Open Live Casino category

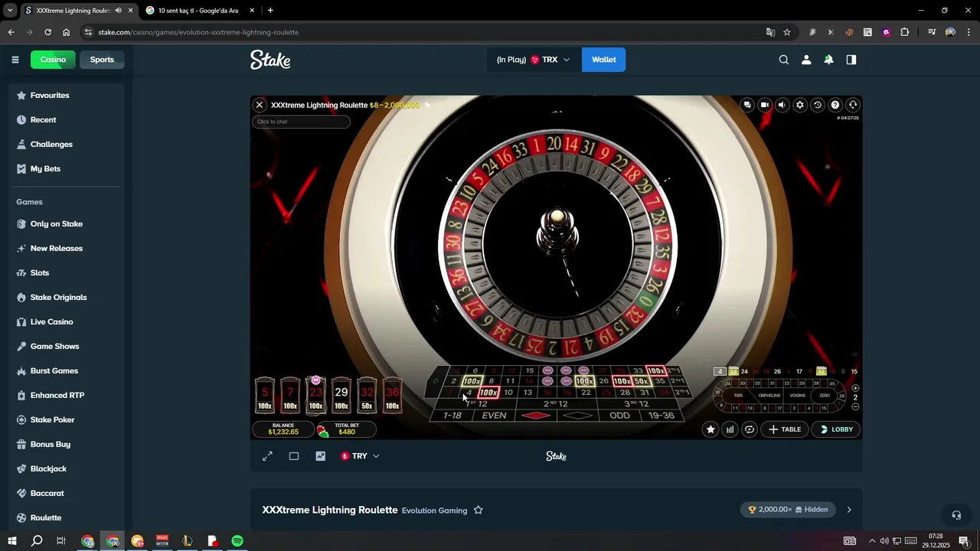67,321
